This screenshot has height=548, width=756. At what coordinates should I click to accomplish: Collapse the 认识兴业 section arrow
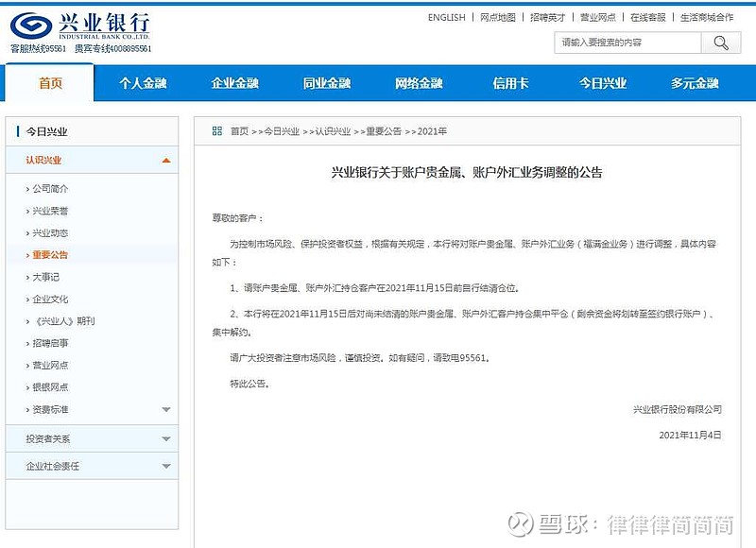166,160
